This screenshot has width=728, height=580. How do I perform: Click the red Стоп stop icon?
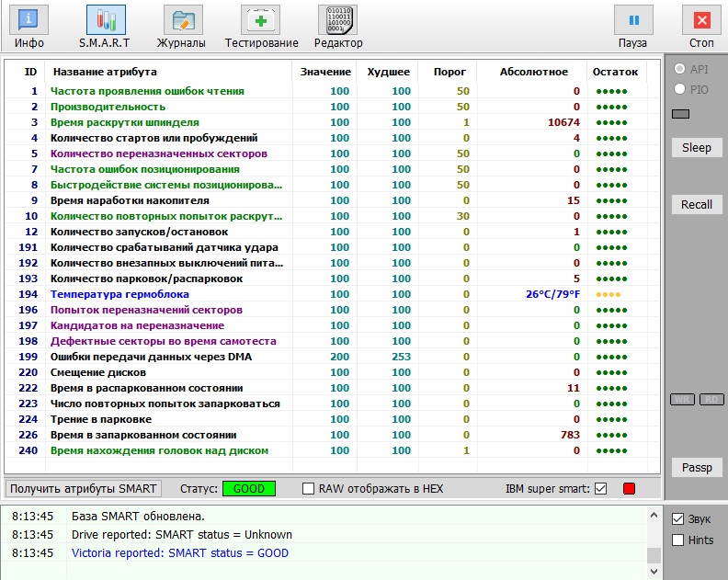pyautogui.click(x=701, y=20)
